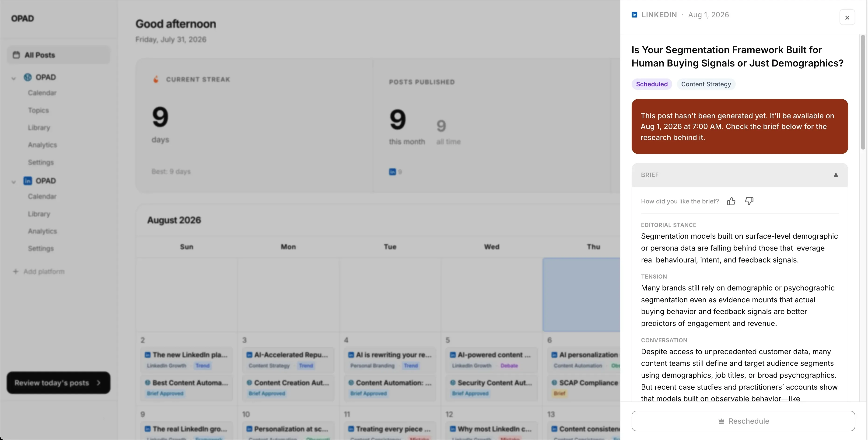Click the plus icon beside Add platform
The image size is (868, 440).
point(15,272)
